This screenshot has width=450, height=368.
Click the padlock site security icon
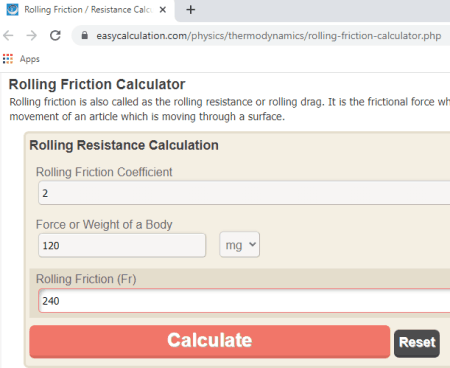pos(85,35)
